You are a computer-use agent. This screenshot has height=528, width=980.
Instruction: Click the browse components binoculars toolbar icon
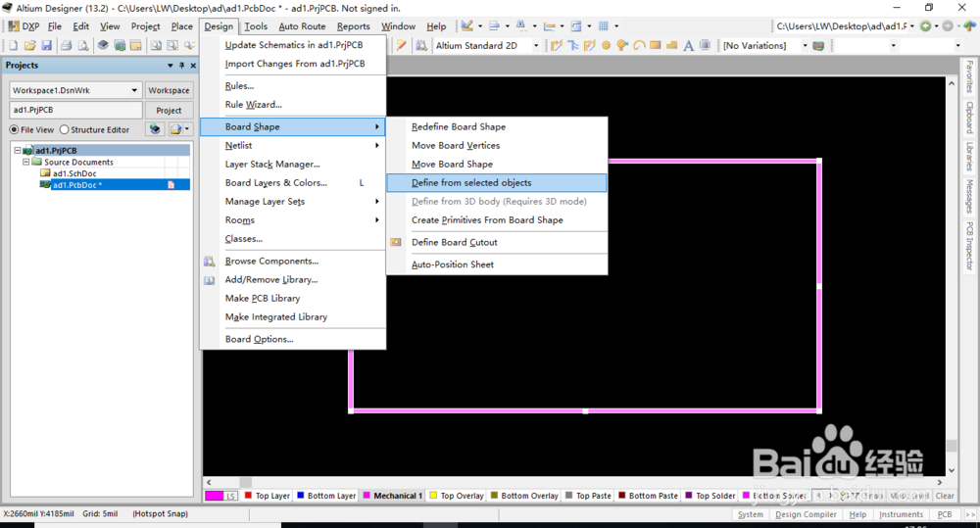[x=421, y=45]
